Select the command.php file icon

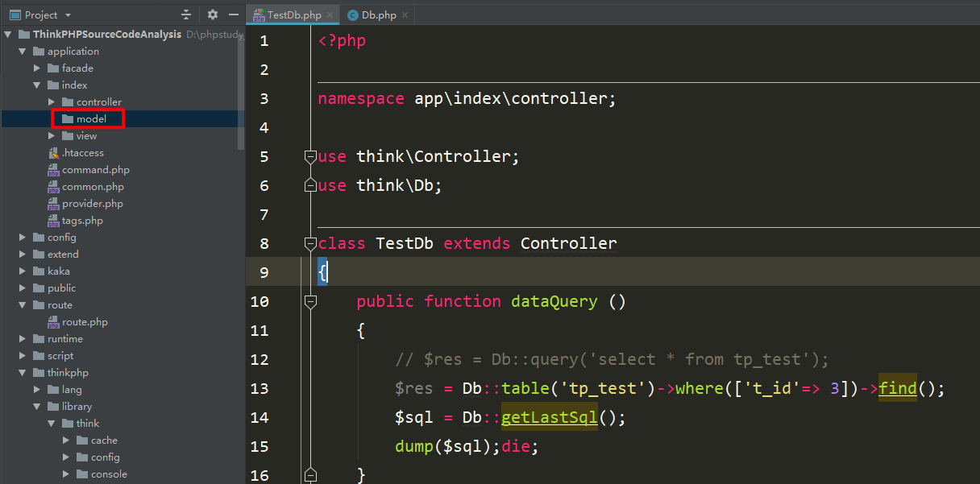(x=54, y=170)
